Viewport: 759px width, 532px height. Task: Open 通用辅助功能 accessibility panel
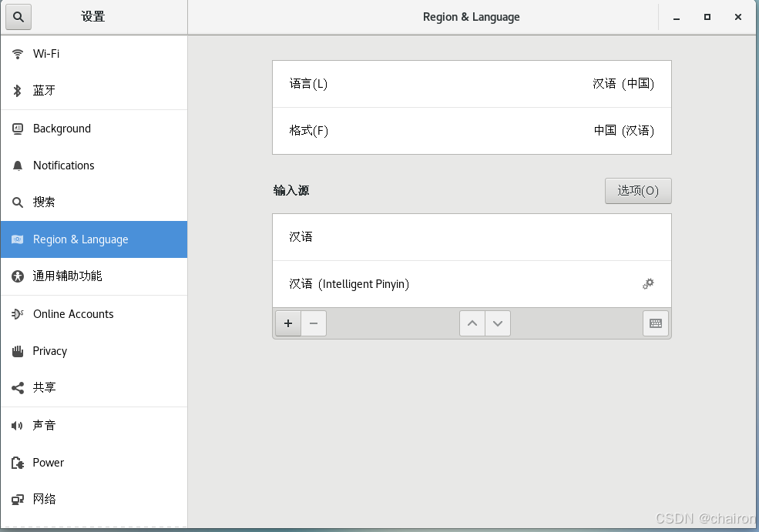click(x=94, y=276)
